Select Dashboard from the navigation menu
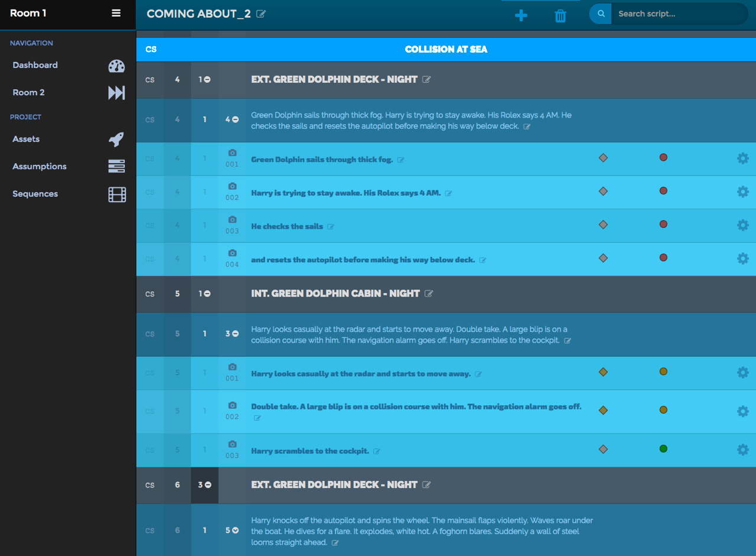The height and width of the screenshot is (556, 756). coord(35,65)
